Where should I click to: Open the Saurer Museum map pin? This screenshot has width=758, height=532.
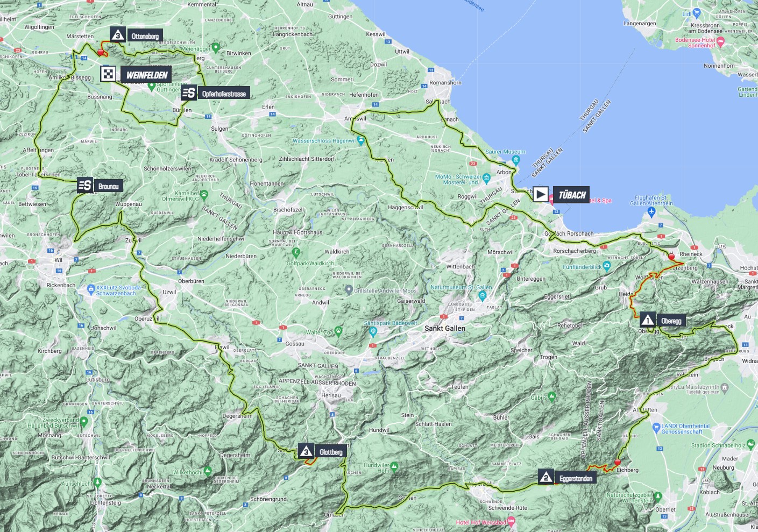pos(516,160)
